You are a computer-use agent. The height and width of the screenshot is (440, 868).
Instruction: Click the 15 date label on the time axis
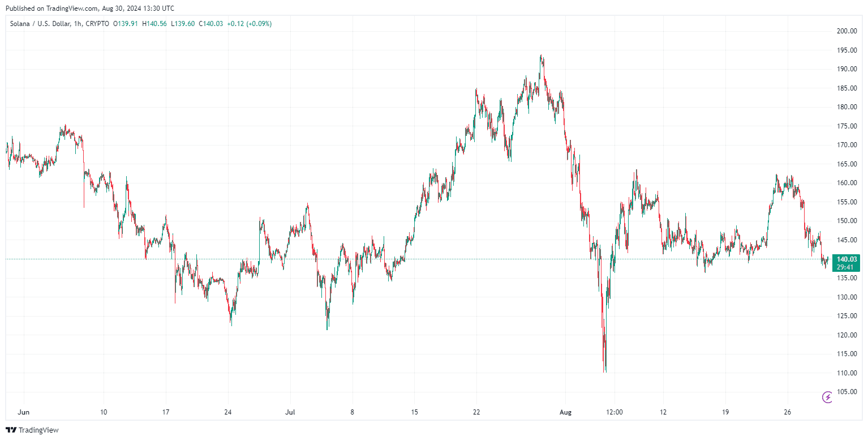414,412
